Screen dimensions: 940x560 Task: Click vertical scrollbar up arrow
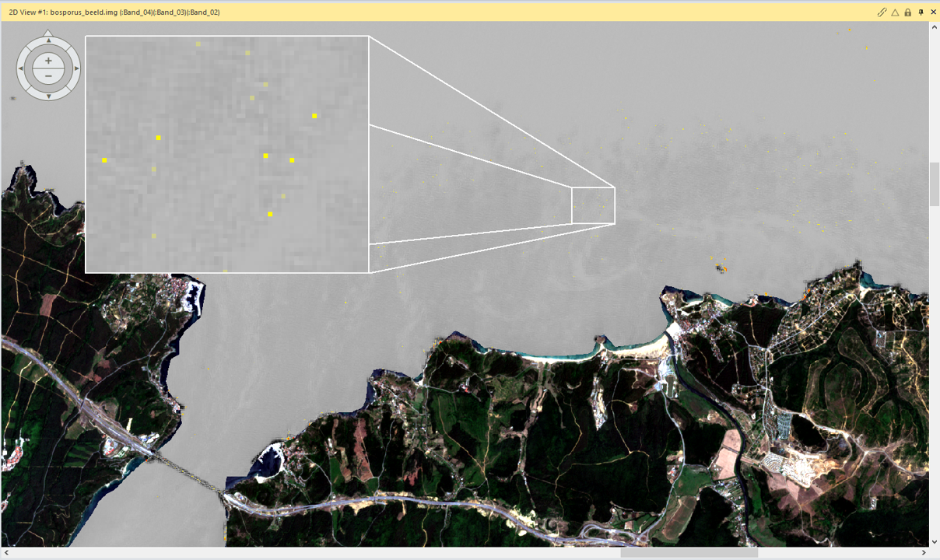click(x=934, y=27)
